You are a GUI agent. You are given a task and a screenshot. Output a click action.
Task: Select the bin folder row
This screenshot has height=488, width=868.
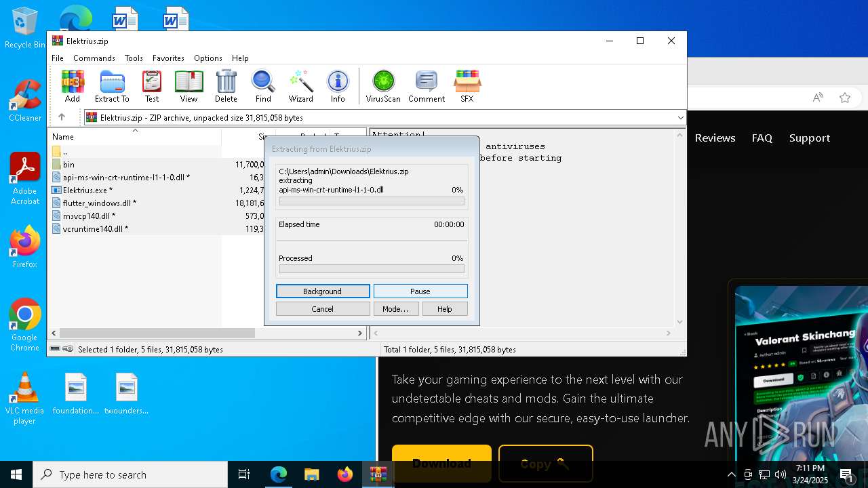pos(156,164)
